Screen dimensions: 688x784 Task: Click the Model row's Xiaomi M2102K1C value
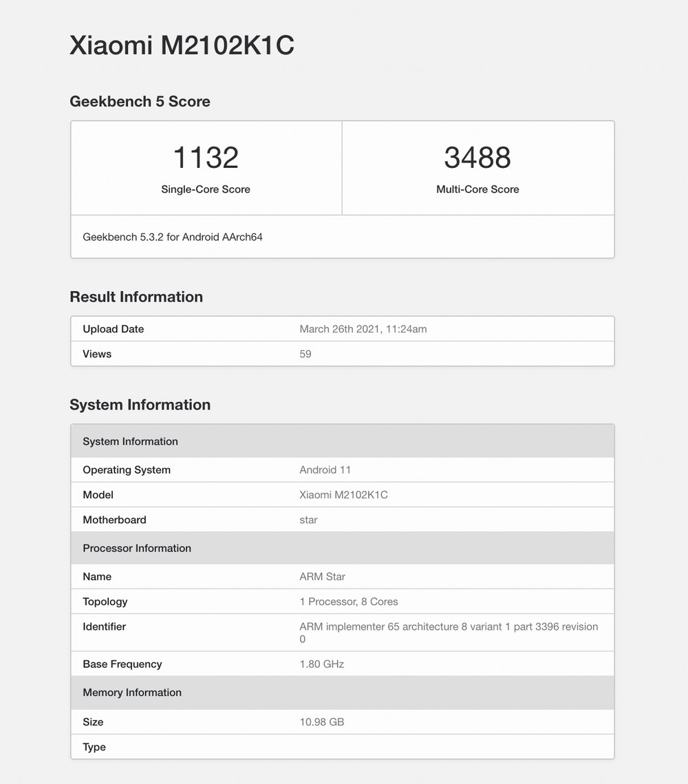[343, 495]
